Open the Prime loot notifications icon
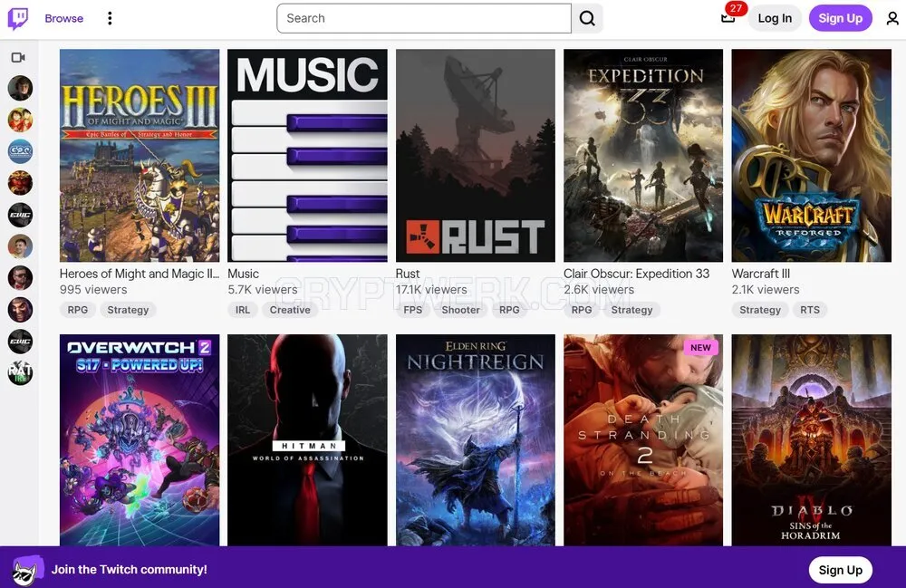The height and width of the screenshot is (588, 906). pos(728,17)
